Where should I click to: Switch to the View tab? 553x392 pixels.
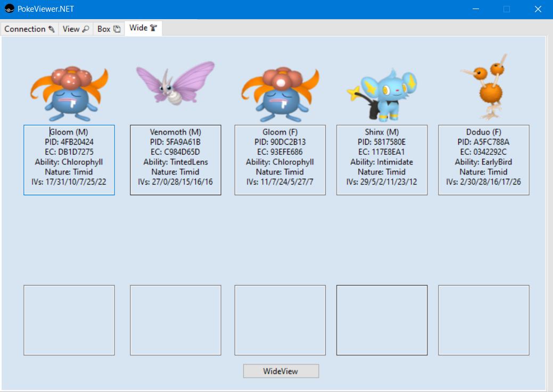pos(76,29)
